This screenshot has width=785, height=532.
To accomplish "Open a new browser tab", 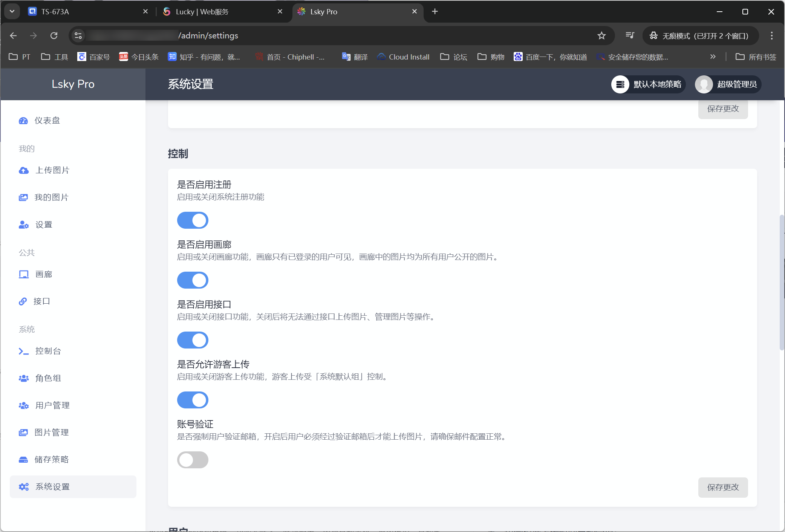I will click(x=435, y=12).
